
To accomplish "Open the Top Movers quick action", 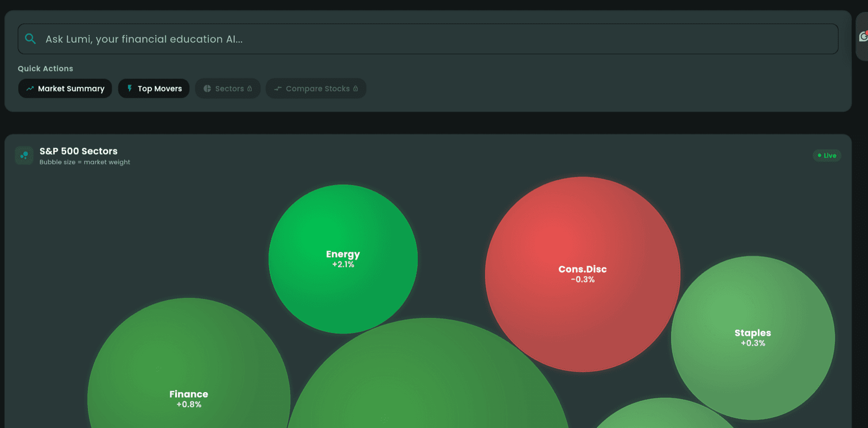I will tap(154, 88).
